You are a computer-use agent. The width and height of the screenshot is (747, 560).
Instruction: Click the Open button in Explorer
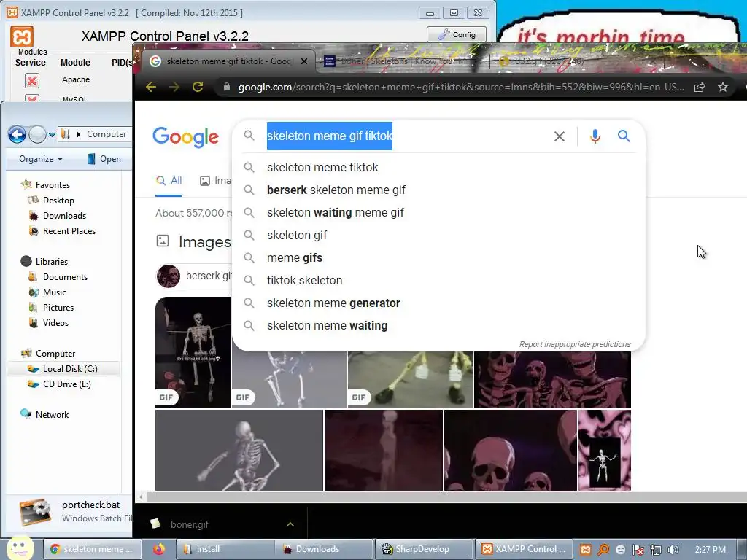104,158
